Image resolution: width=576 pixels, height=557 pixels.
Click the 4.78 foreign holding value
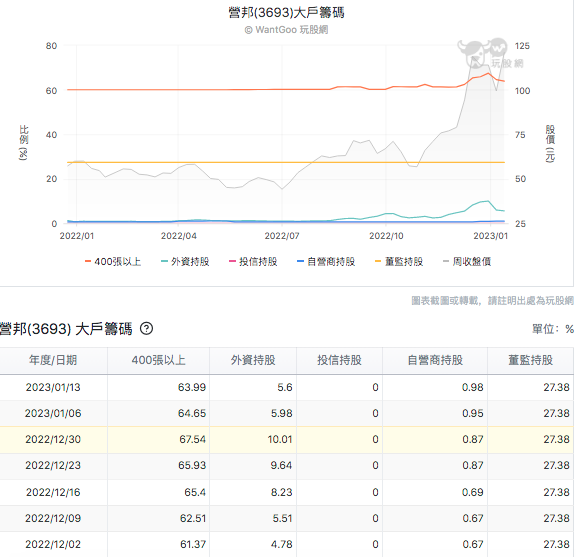click(x=282, y=545)
